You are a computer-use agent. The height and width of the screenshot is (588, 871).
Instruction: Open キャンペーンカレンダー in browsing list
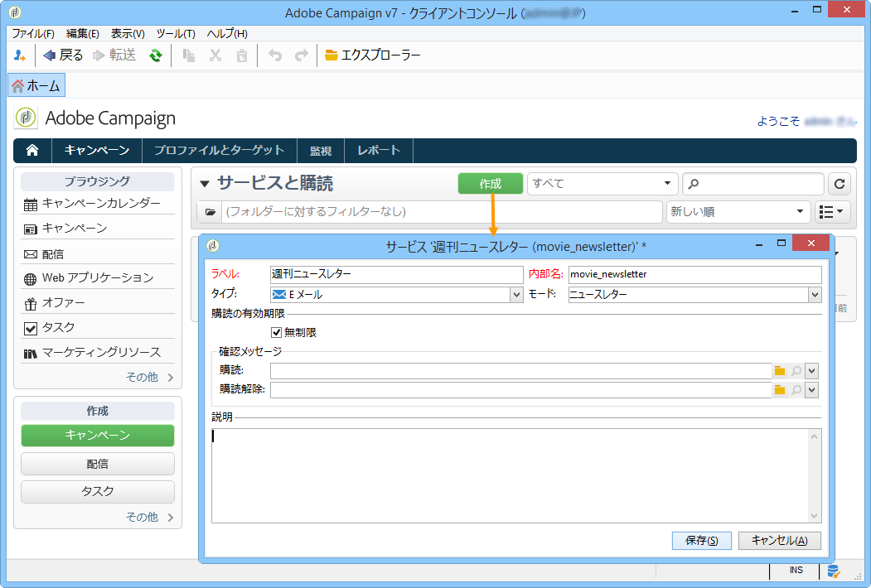click(98, 204)
